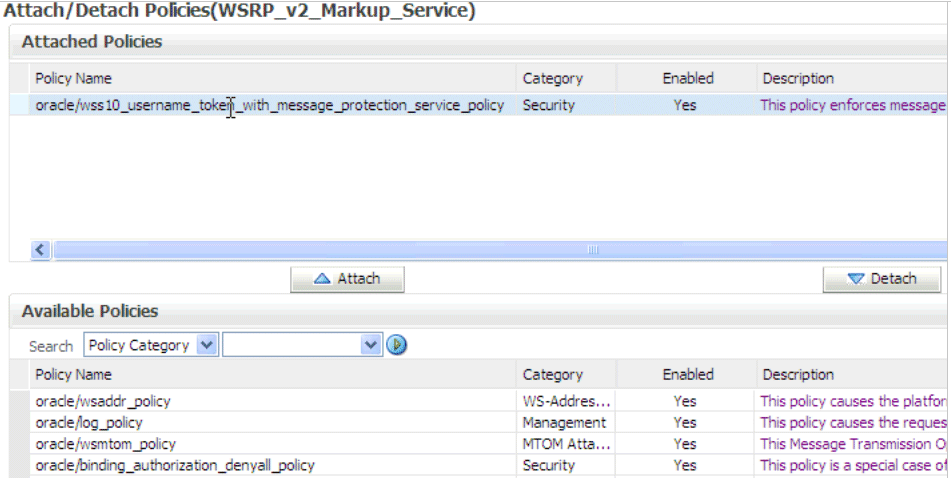
Task: Click 'This policy causes the reques' description
Action: pos(853,422)
